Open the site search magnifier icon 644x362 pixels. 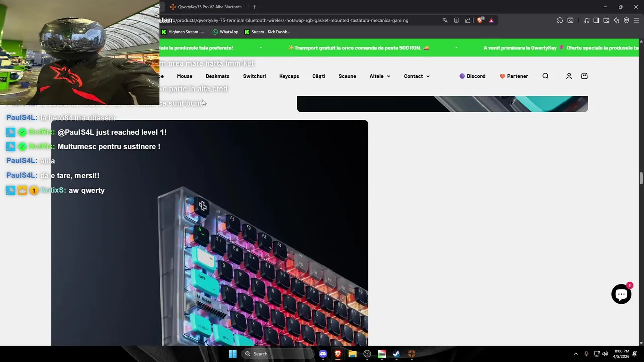[x=545, y=76]
